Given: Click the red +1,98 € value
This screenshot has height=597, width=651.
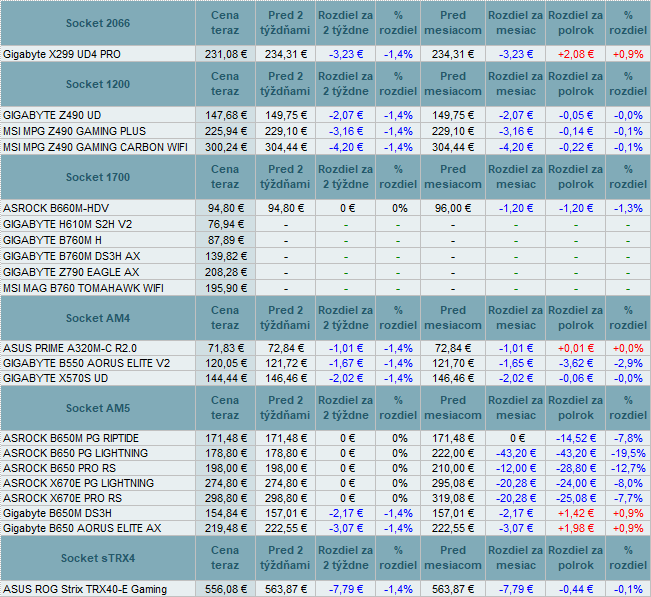Looking at the screenshot, I should [x=575, y=528].
